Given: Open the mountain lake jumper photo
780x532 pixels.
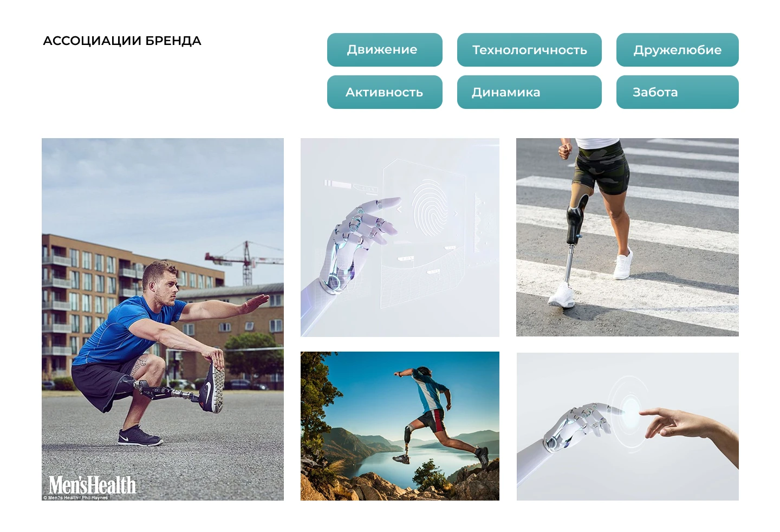Looking at the screenshot, I should (x=400, y=426).
